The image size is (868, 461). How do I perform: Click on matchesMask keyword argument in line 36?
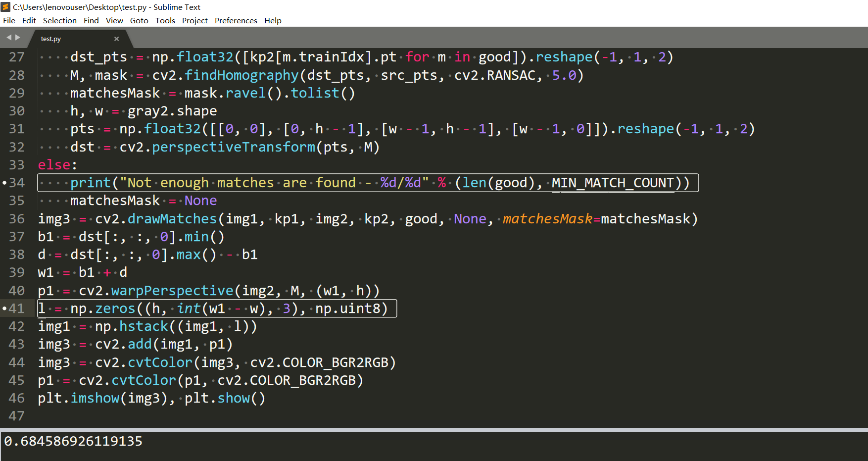tap(547, 219)
